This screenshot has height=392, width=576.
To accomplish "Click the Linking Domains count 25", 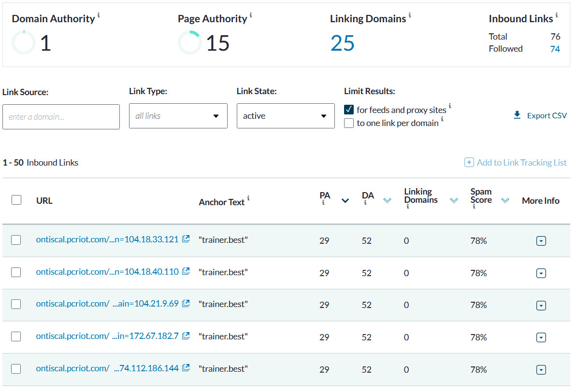I will pos(343,43).
